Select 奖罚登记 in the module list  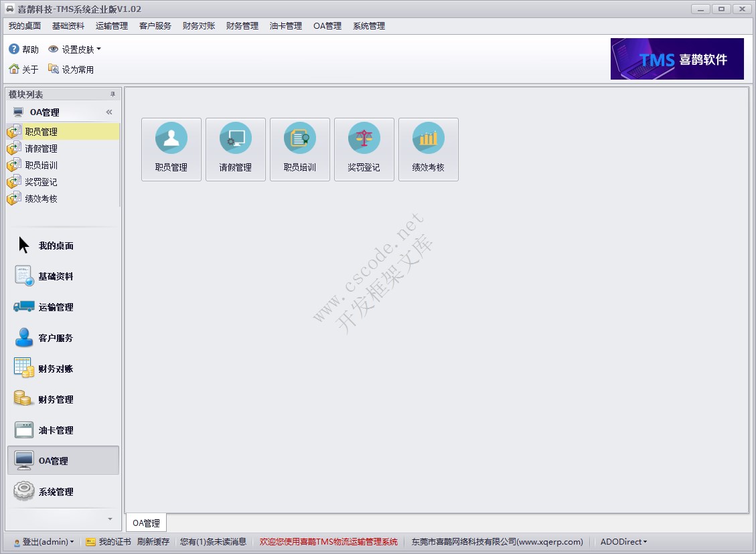tap(63, 182)
